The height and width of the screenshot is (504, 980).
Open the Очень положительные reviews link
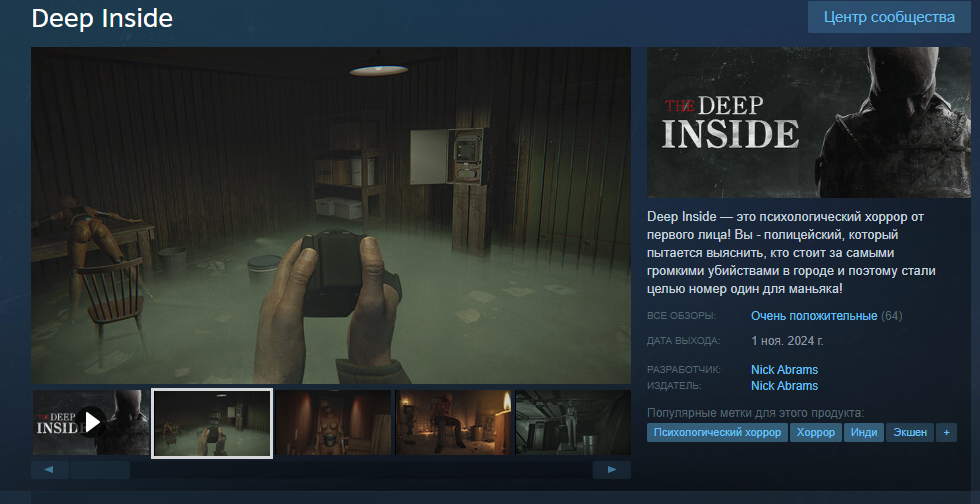(813, 316)
